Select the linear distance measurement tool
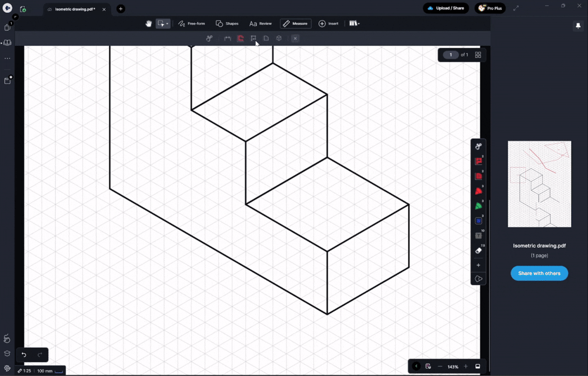This screenshot has height=376, width=588. (x=228, y=38)
